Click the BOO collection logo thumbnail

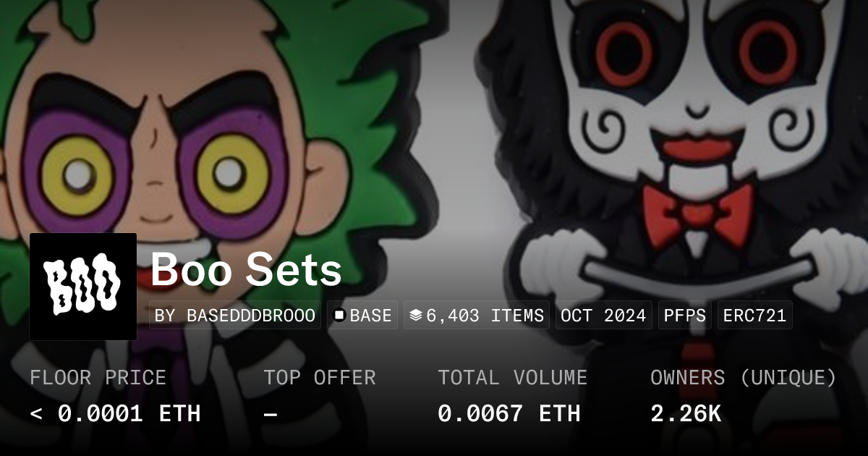[83, 287]
